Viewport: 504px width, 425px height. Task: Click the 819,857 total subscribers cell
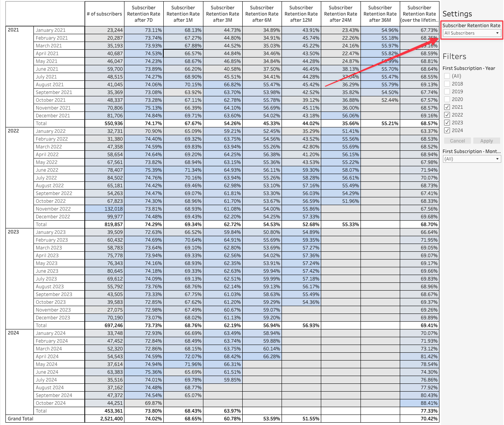point(105,225)
